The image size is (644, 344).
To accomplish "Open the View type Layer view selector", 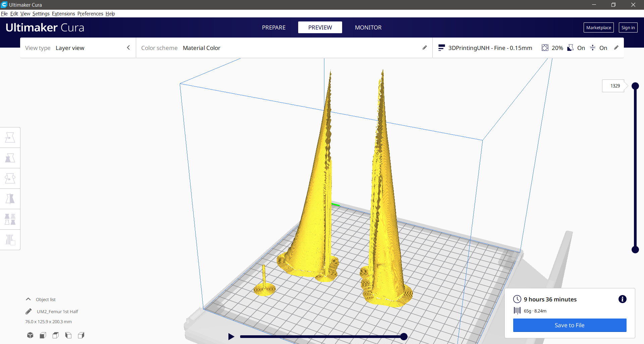I will (x=78, y=48).
